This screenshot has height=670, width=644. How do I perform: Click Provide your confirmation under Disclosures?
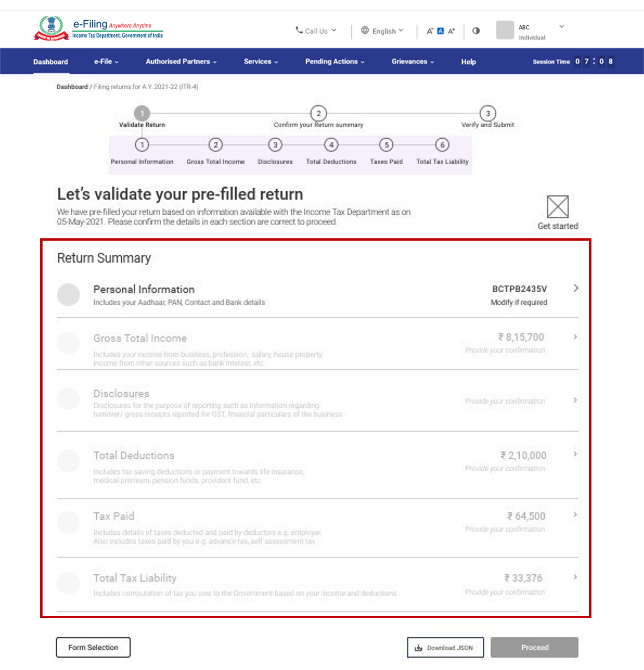click(x=505, y=401)
